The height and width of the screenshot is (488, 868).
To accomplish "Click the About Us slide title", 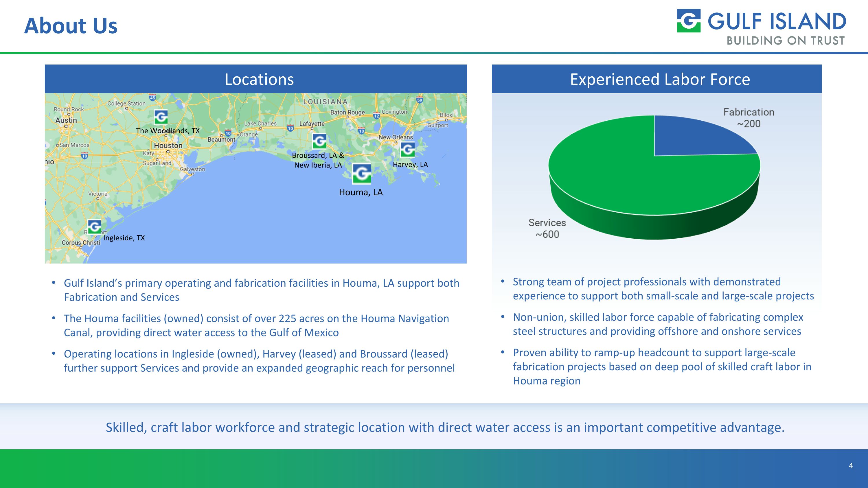I will click(x=71, y=25).
